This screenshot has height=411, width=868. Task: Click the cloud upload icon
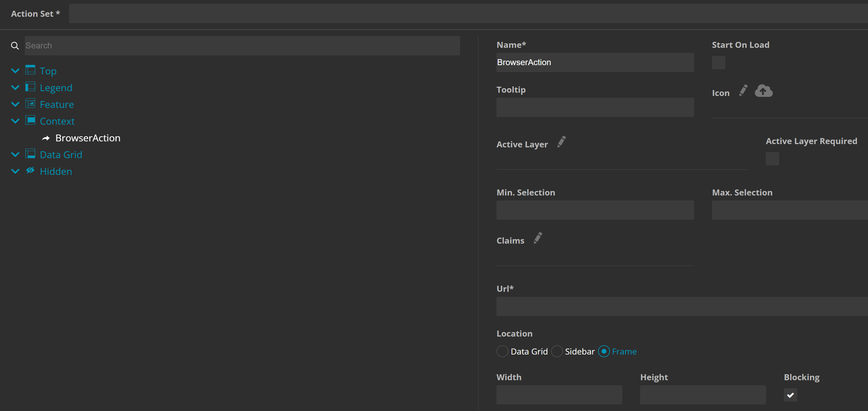(763, 91)
